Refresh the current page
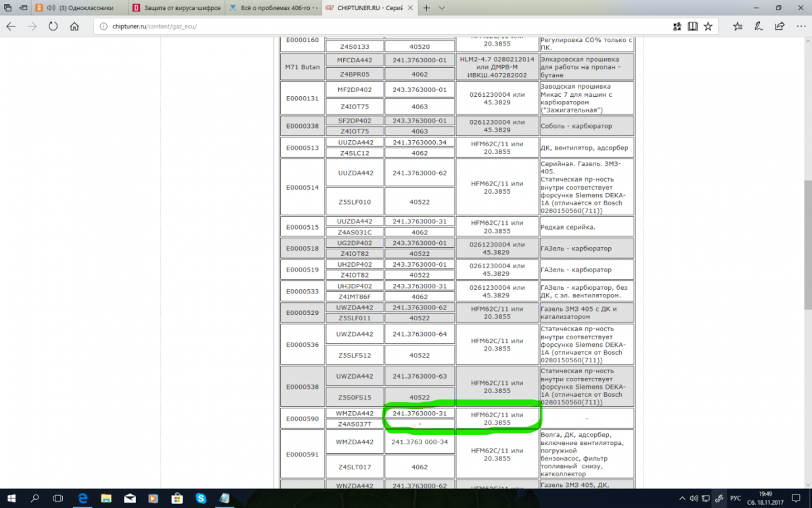The image size is (812, 508). (53, 26)
